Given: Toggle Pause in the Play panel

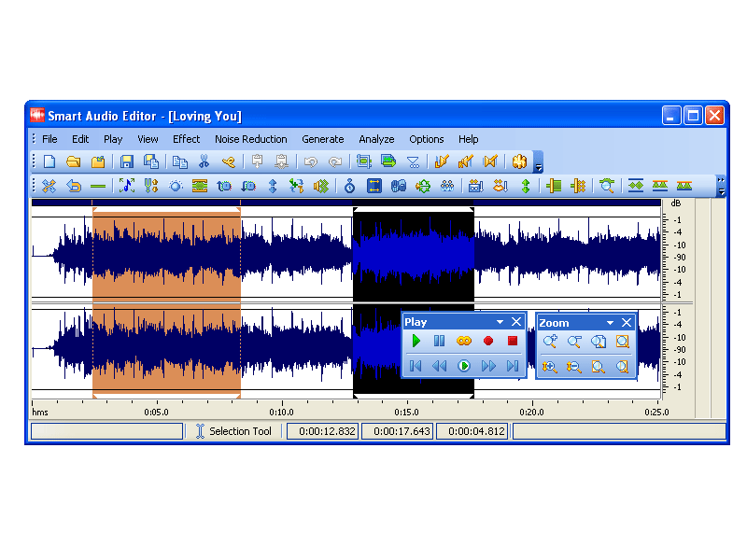Looking at the screenshot, I should tap(440, 342).
